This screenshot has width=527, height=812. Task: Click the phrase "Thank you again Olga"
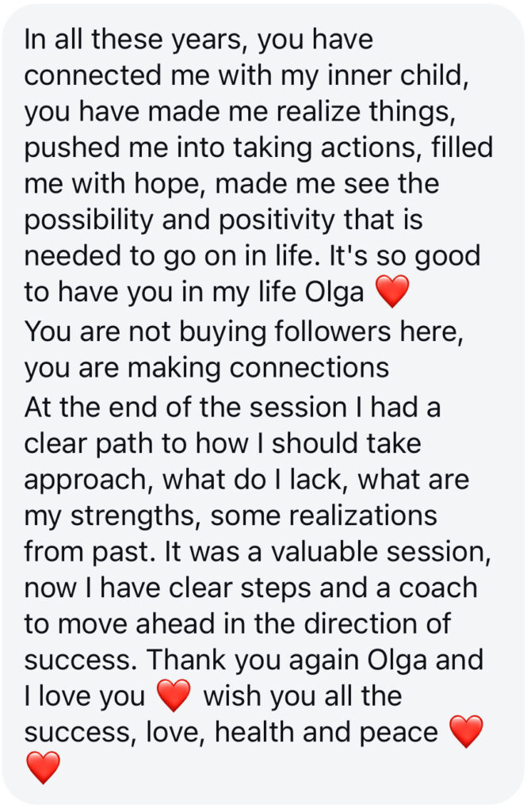pos(287,661)
